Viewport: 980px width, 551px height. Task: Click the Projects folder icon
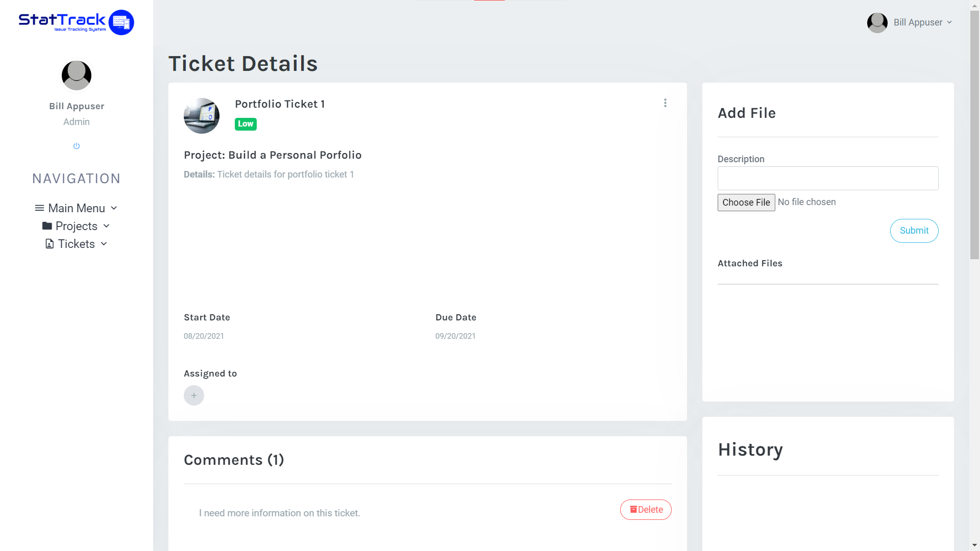point(47,226)
